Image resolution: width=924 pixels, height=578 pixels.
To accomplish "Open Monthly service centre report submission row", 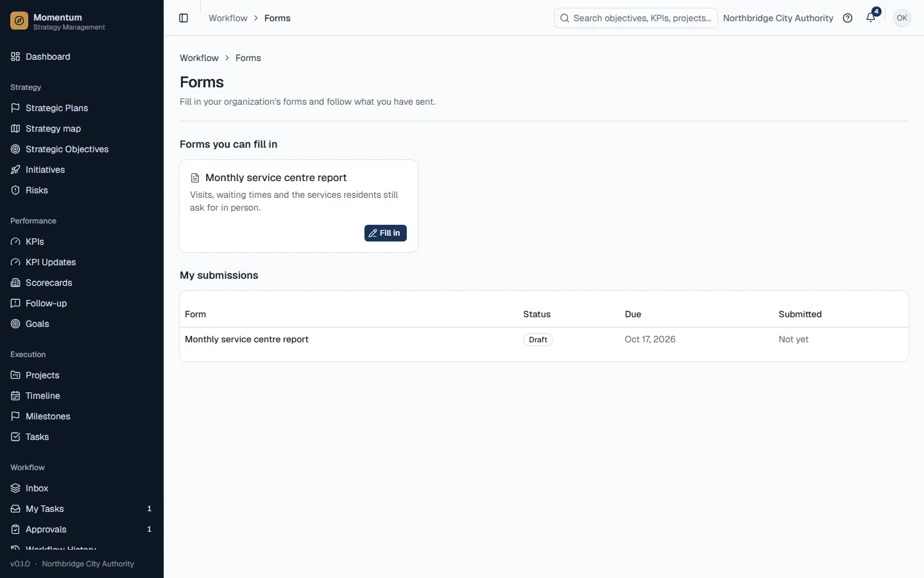I will coord(544,340).
